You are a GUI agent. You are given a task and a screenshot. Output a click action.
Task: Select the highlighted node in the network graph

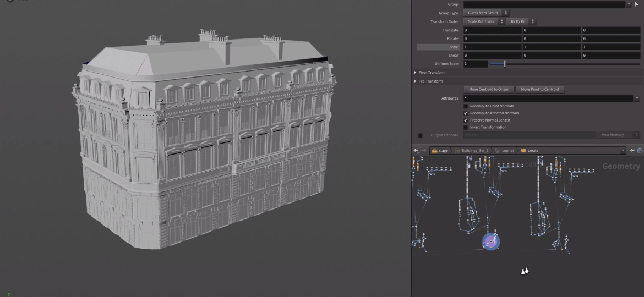(491, 241)
